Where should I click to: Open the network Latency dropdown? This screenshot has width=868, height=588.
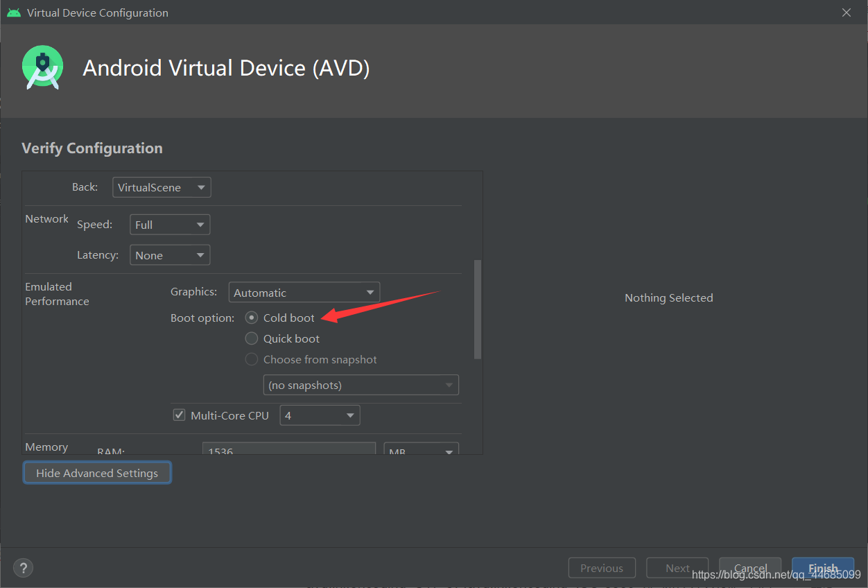click(x=170, y=255)
